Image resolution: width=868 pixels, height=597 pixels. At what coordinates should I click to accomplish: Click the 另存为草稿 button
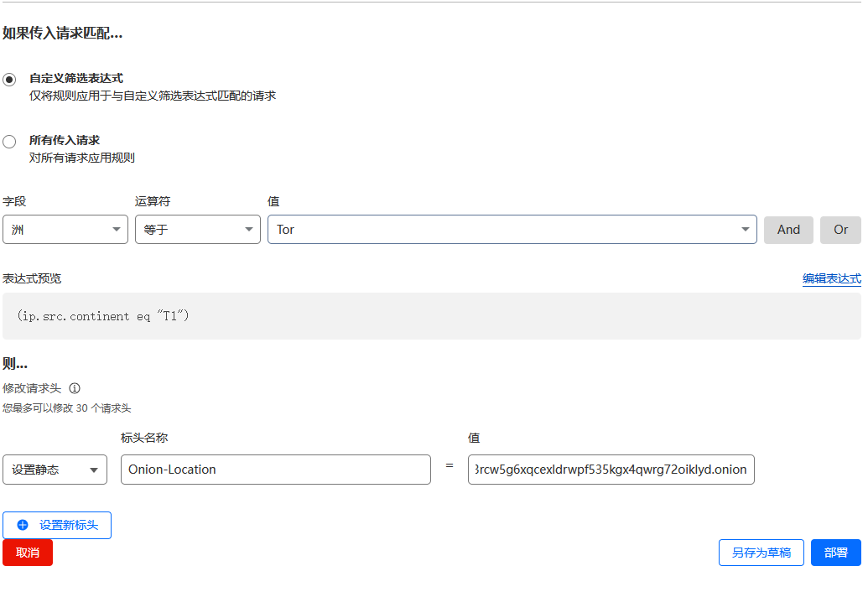click(761, 553)
